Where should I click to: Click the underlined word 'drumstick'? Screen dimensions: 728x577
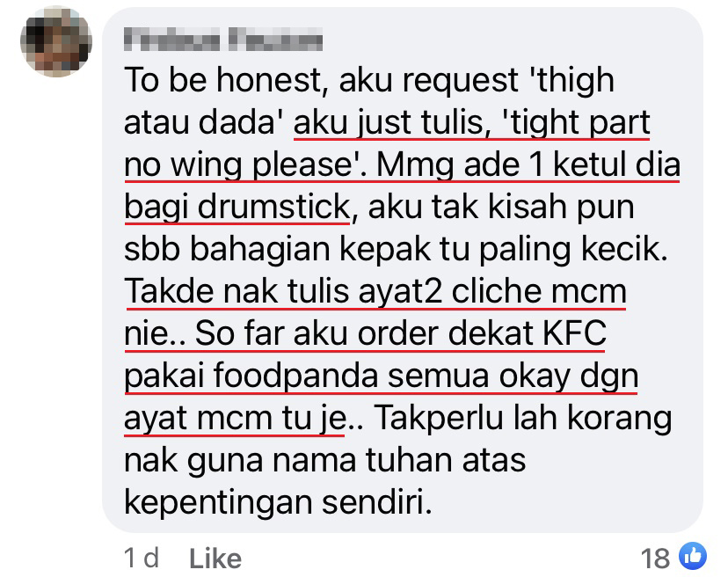[274, 207]
